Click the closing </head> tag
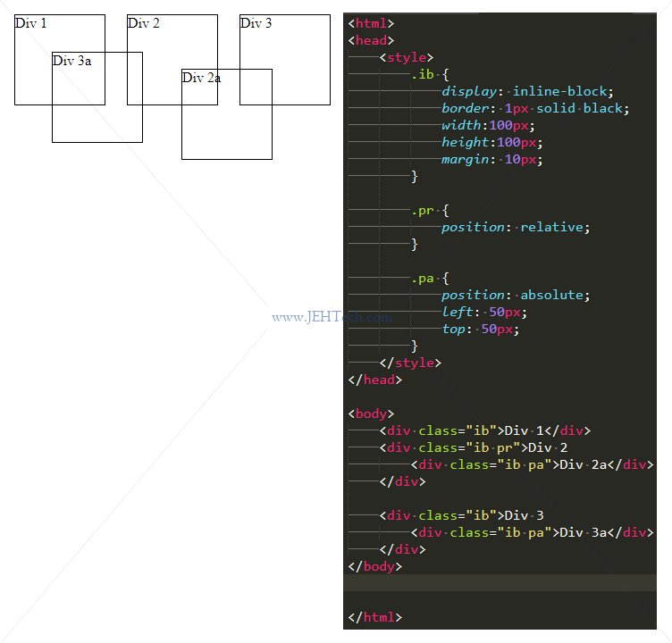Viewport: 672px width, 643px height. tap(375, 380)
